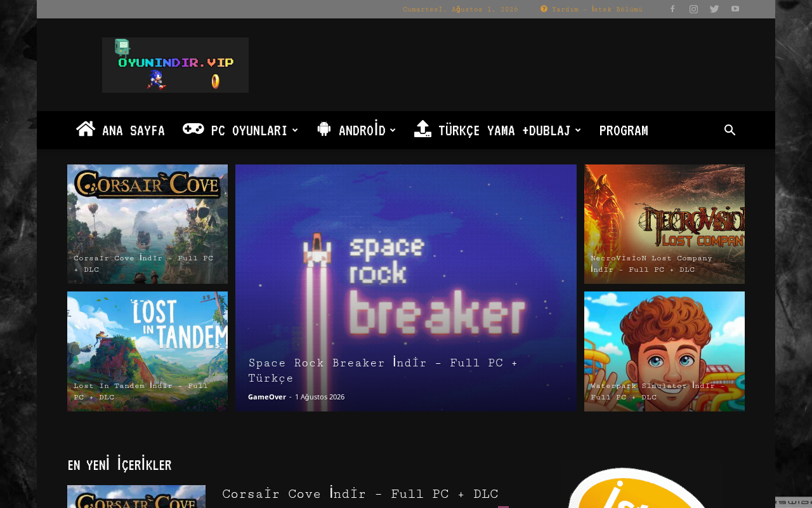The height and width of the screenshot is (508, 812).
Task: Open the Instagram social icon
Action: pos(693,9)
